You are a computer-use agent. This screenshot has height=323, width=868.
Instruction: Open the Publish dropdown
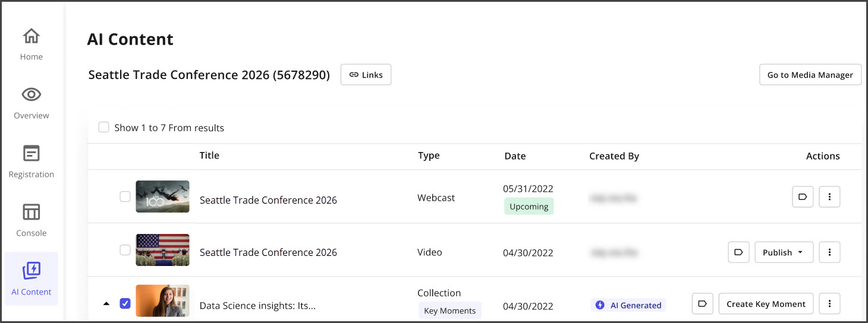click(784, 252)
